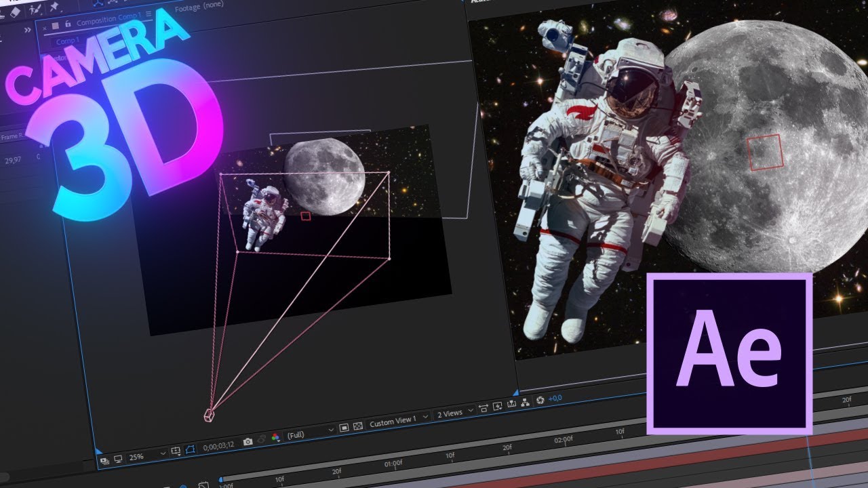The width and height of the screenshot is (868, 488).
Task: Click the Comp 1 breadcrumb tab
Action: coord(67,41)
